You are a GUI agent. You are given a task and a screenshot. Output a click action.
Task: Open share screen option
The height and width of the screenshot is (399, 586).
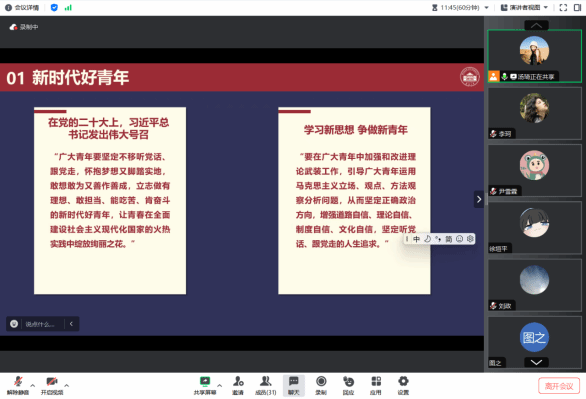point(205,386)
